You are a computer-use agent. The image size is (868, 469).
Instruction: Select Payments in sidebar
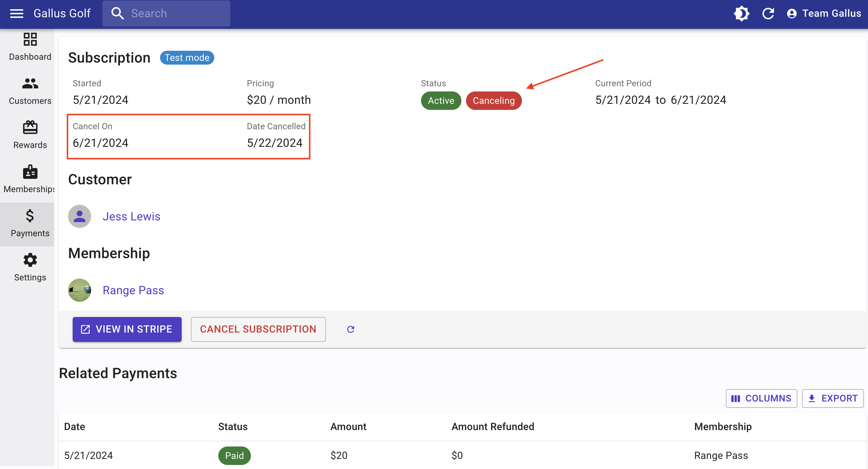[x=30, y=223]
